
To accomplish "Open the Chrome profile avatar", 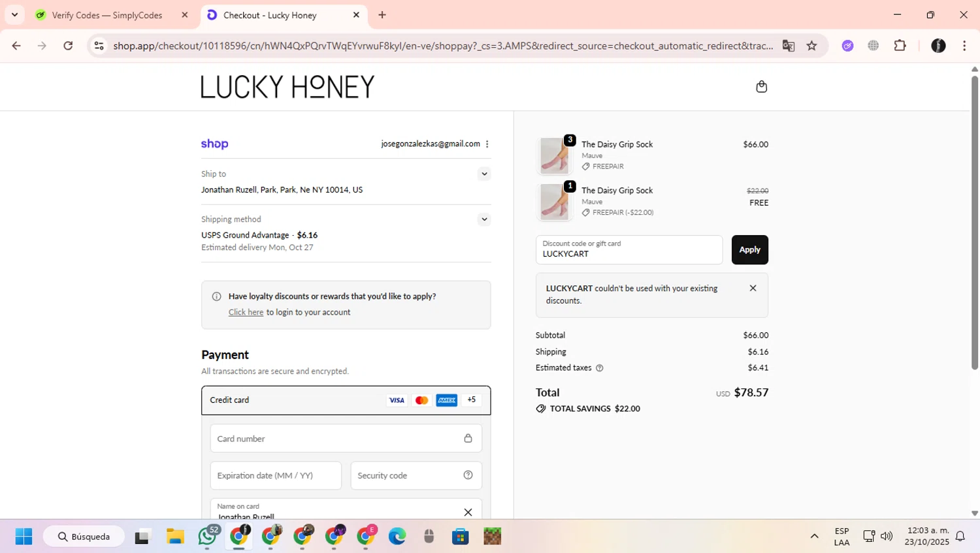I will pyautogui.click(x=938, y=46).
